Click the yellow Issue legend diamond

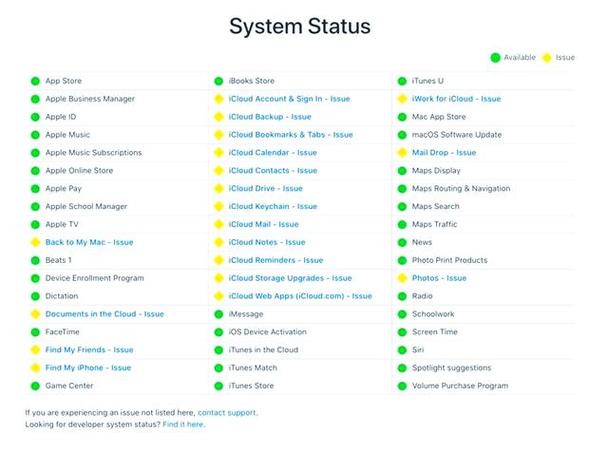(546, 58)
